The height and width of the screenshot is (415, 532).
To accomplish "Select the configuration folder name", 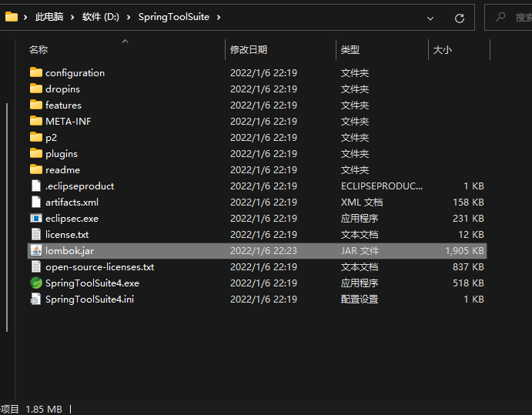I will pos(75,72).
